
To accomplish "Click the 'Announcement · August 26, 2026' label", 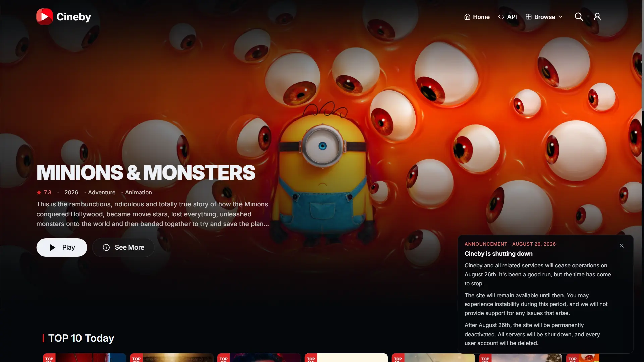I will [510, 244].
